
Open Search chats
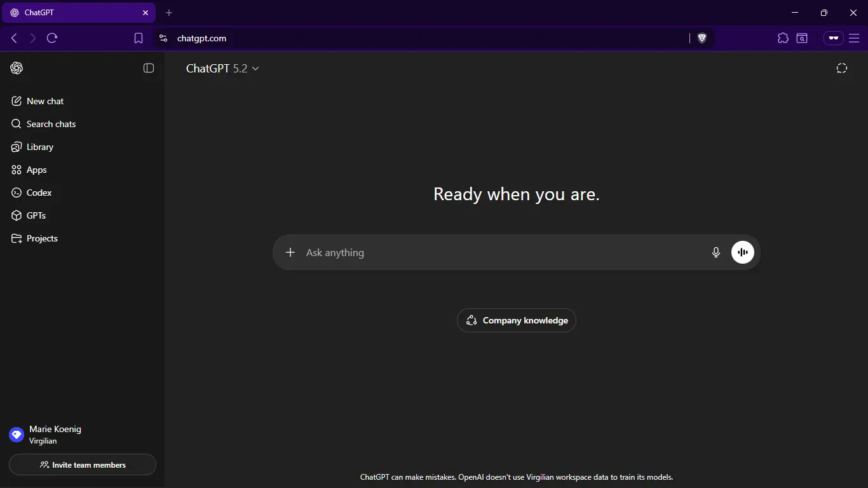(83, 124)
